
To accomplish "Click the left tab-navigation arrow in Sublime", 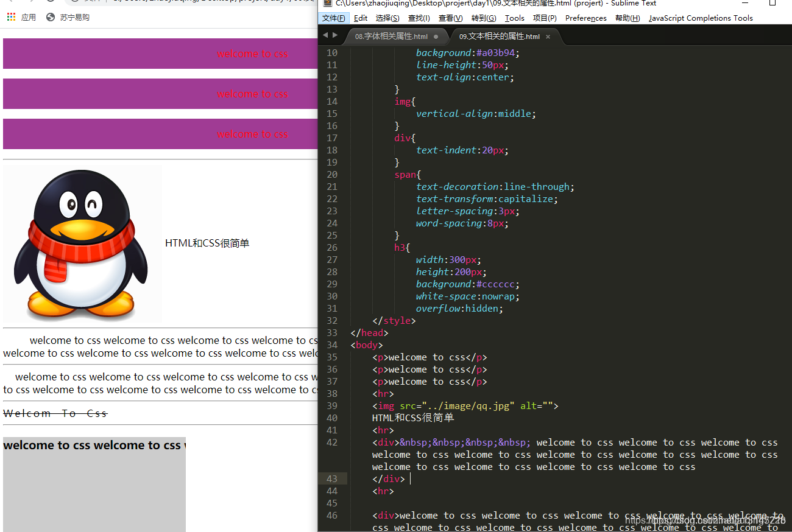I will 325,36.
